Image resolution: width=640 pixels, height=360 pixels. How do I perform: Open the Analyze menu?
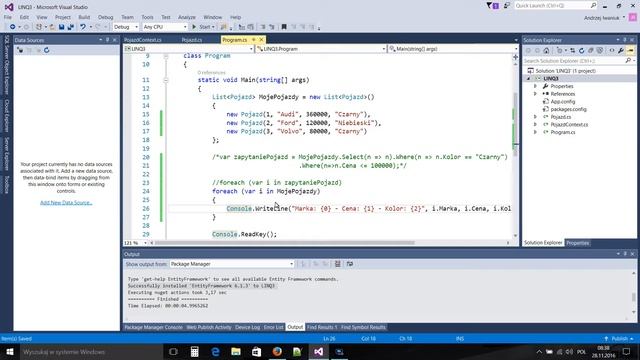point(187,17)
